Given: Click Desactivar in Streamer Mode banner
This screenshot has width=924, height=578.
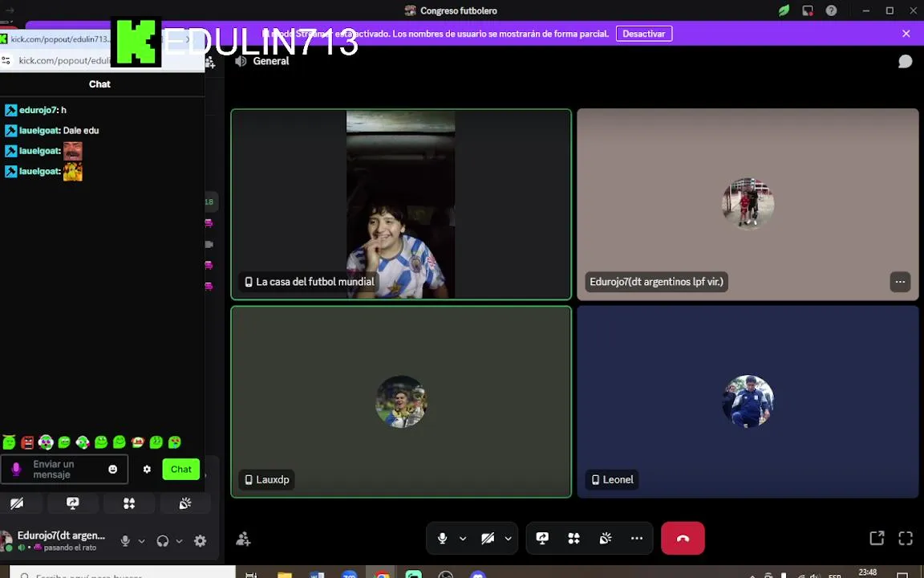Looking at the screenshot, I should (644, 34).
